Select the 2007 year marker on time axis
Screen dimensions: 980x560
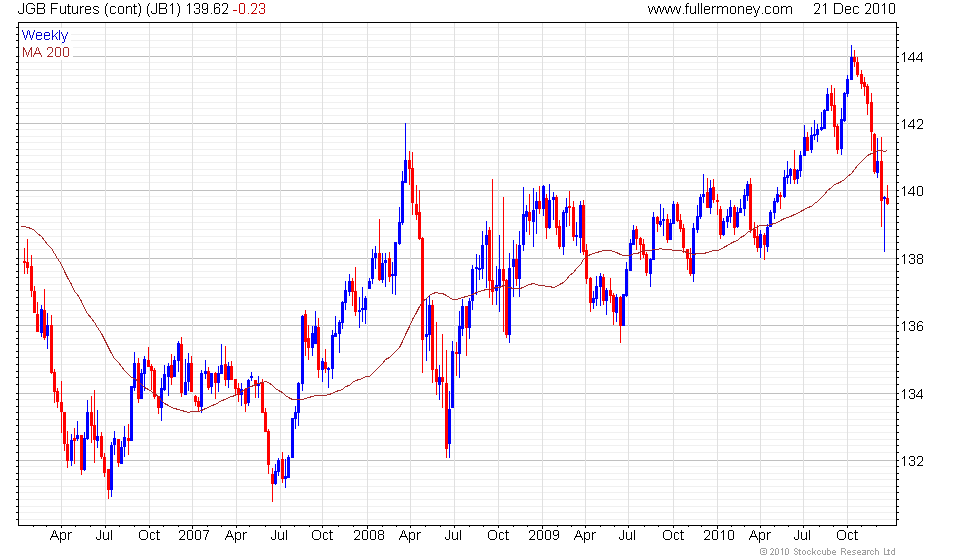point(192,535)
